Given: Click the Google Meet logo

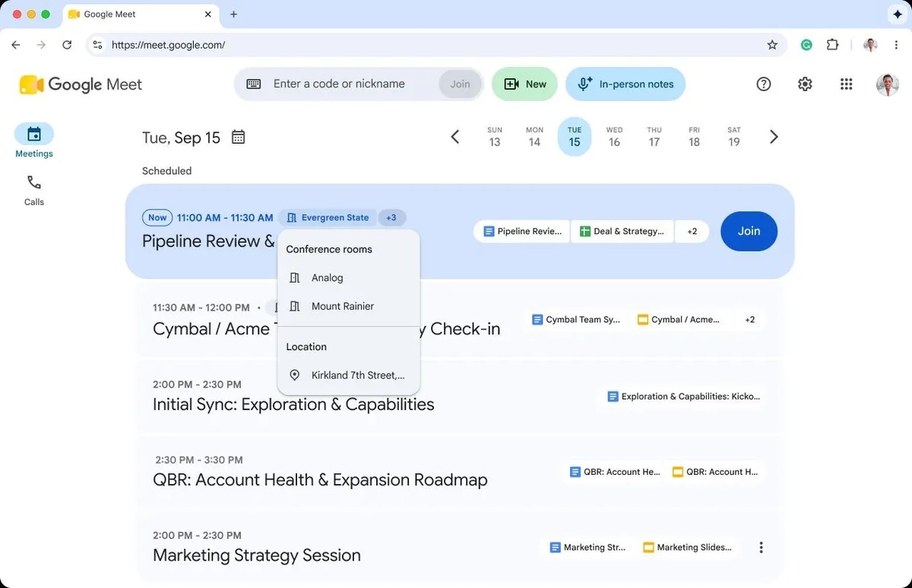Looking at the screenshot, I should click(81, 84).
